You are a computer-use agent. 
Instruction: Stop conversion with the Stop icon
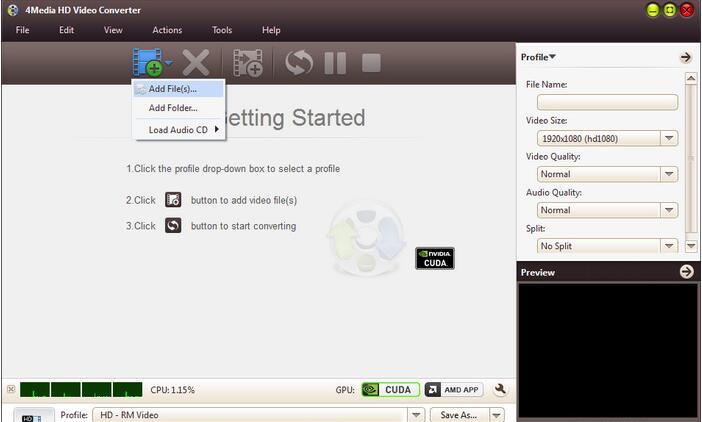click(x=371, y=63)
